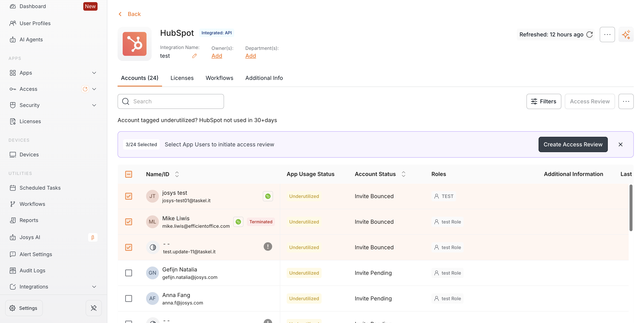Uncheck the Mike Liwis row checkbox
Screen dimensions: 644x323
click(128, 222)
